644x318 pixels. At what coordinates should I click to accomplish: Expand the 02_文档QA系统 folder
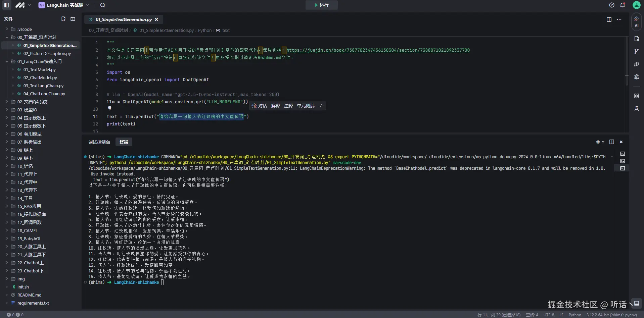(x=32, y=102)
